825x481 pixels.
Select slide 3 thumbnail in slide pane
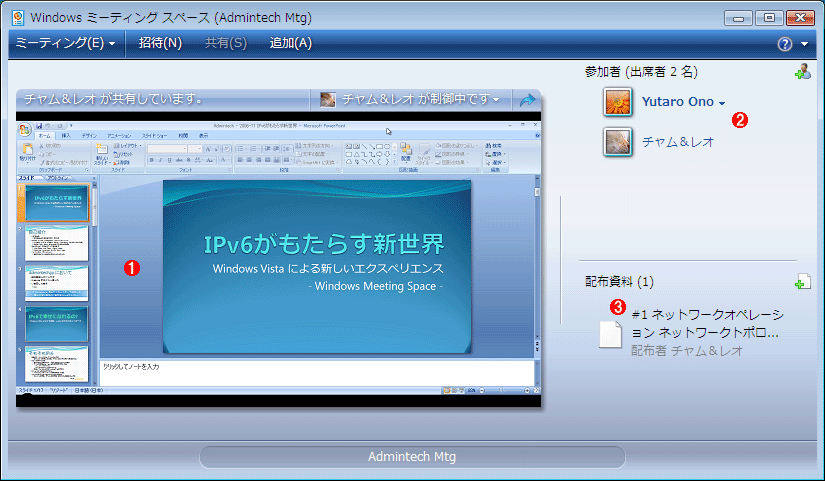[x=57, y=283]
